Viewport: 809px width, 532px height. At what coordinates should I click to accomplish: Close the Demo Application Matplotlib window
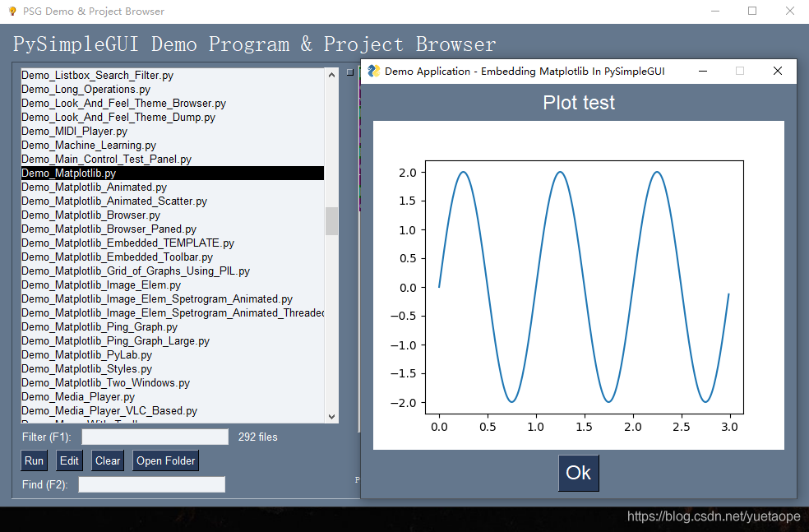click(778, 72)
